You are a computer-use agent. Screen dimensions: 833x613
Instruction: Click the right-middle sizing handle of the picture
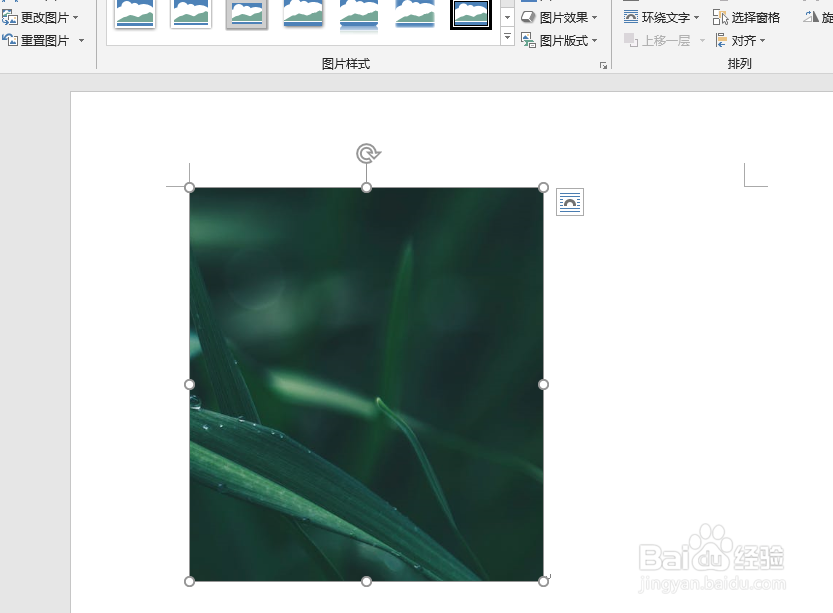point(543,385)
